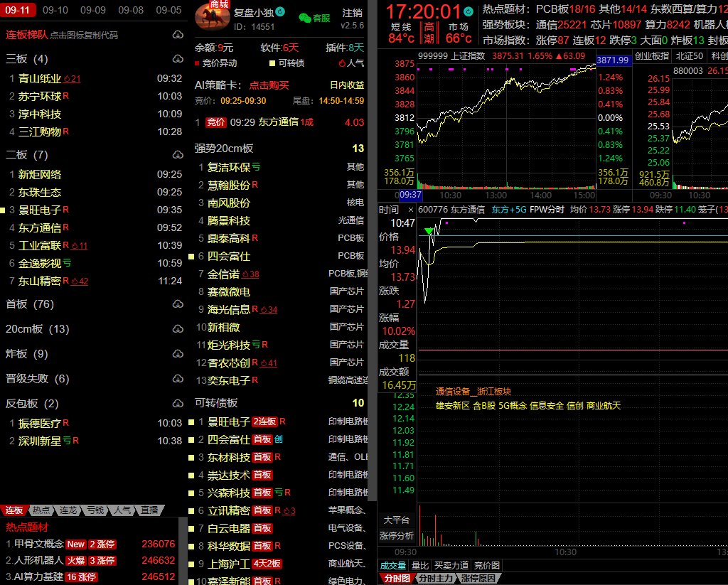728x585 pixels.
Task: Click flame badge 11 on 工业富联
Action: pyautogui.click(x=79, y=246)
